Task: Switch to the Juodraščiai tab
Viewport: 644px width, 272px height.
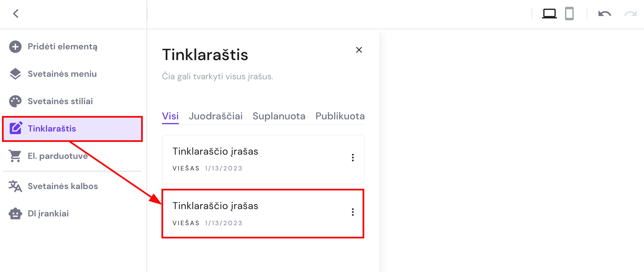Action: (x=216, y=116)
